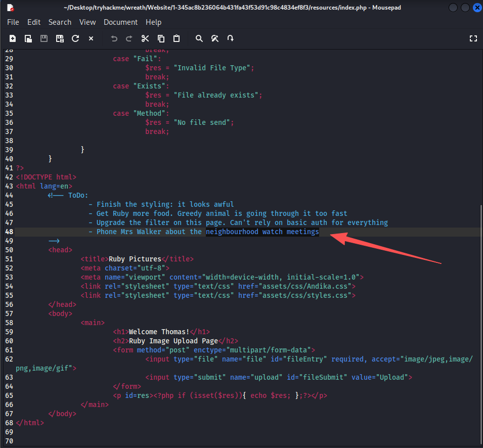The image size is (483, 448).
Task: Open Find and Replace tool
Action: coord(215,38)
